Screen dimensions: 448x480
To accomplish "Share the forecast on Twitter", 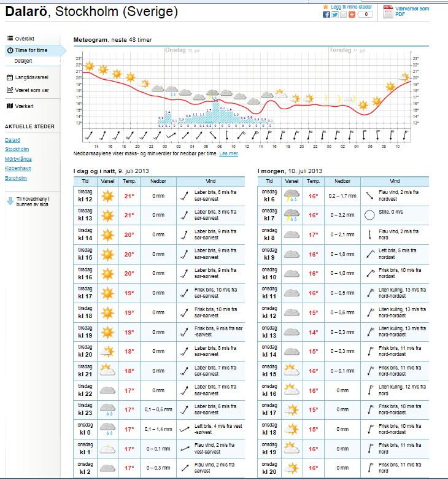I will 335,15.
